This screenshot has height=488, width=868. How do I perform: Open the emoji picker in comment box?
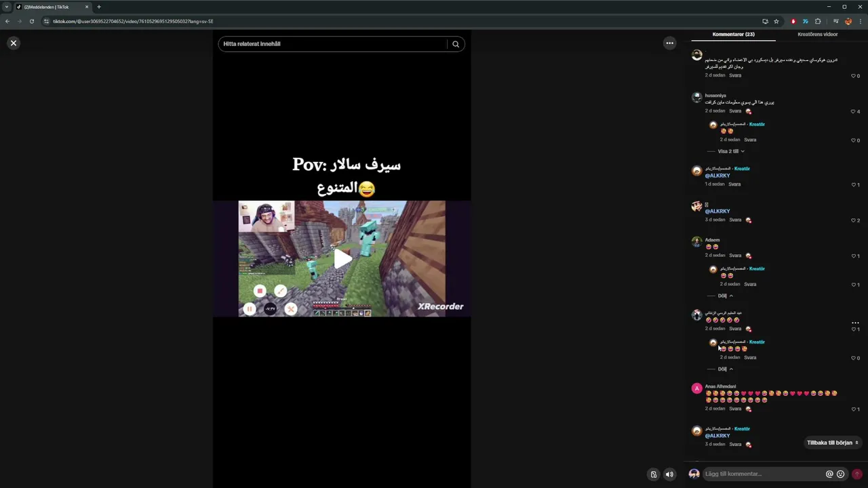tap(841, 474)
